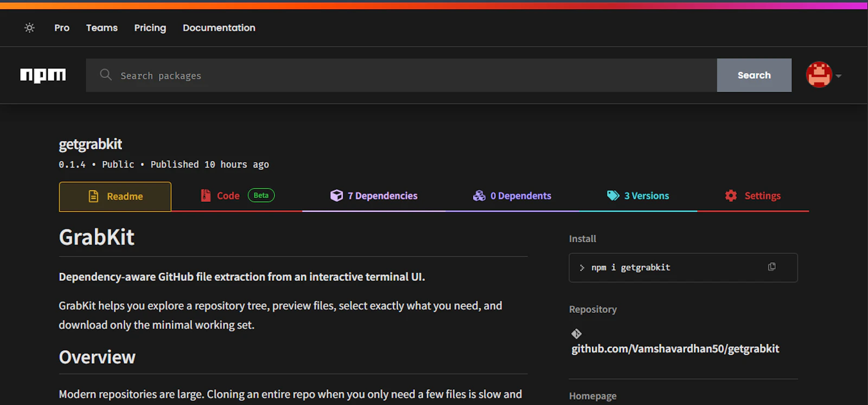Expand the account dropdown arrow next to the avatar
The height and width of the screenshot is (405, 868).
coord(839,76)
